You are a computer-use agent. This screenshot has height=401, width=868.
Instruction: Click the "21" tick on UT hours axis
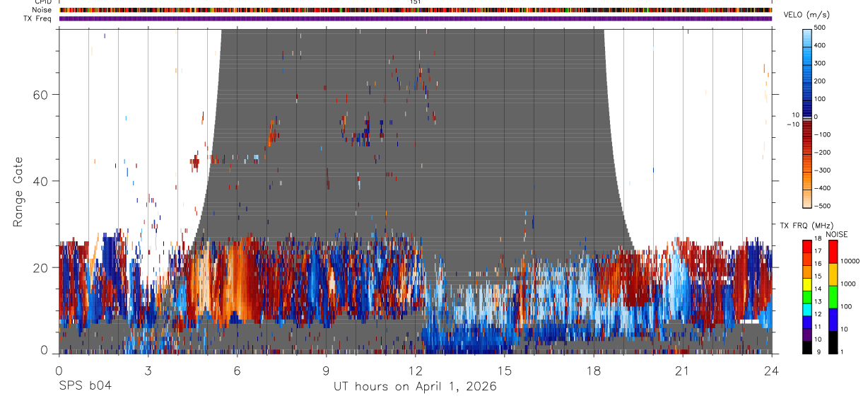(x=683, y=370)
